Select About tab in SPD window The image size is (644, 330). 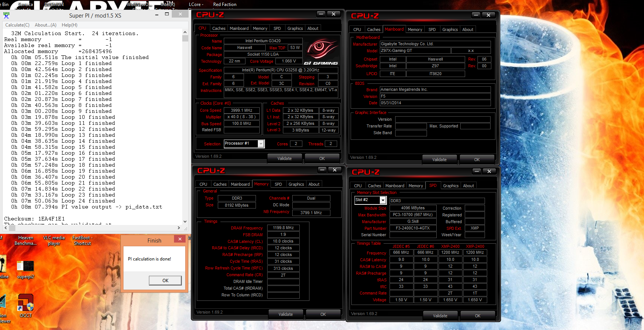(468, 186)
